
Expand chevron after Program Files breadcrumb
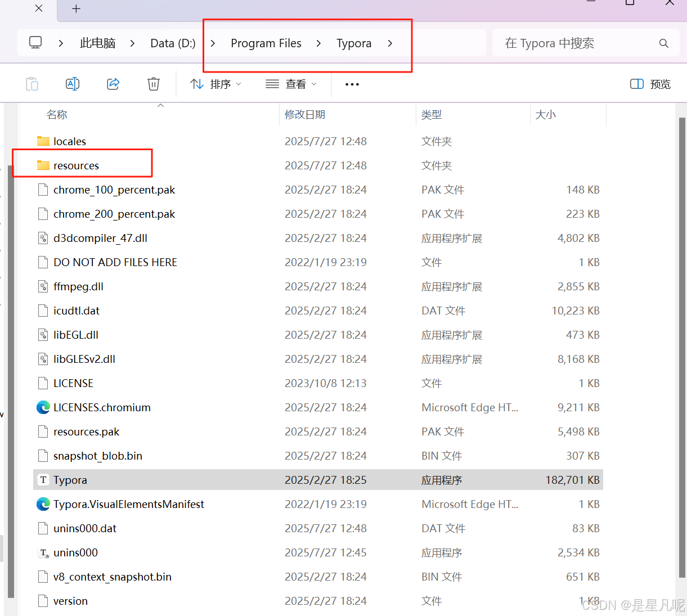[x=318, y=43]
